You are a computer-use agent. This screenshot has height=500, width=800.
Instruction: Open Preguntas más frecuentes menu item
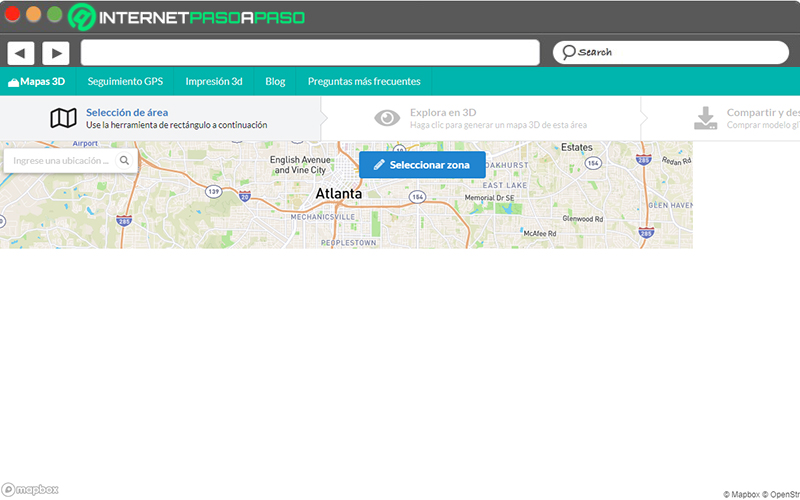364,82
